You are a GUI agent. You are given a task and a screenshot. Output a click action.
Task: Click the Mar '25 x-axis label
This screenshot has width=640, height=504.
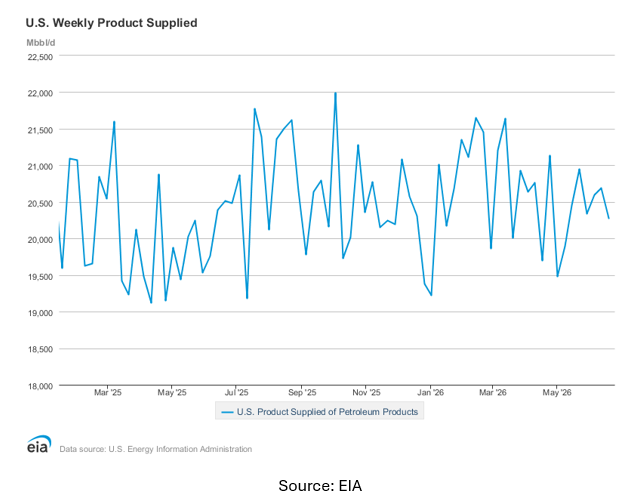coord(108,393)
